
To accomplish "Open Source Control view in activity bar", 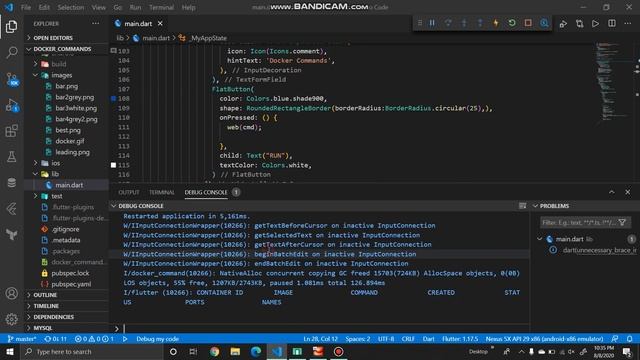I will [11, 79].
